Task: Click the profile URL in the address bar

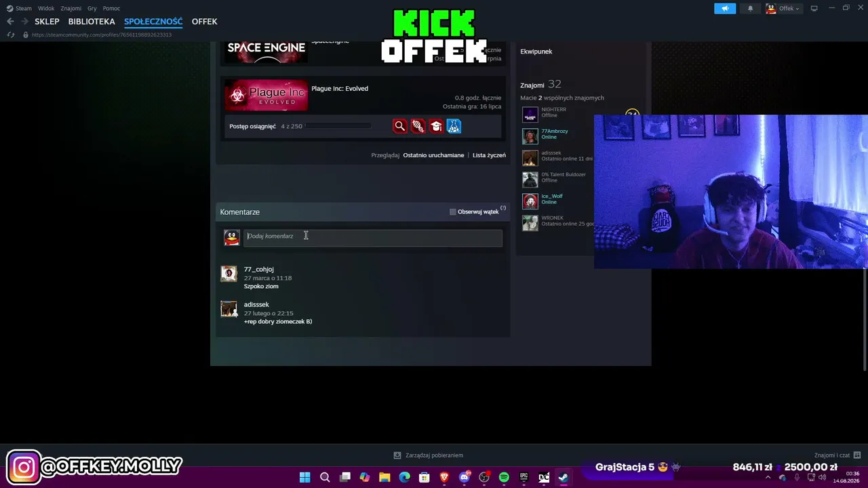Action: tap(102, 35)
